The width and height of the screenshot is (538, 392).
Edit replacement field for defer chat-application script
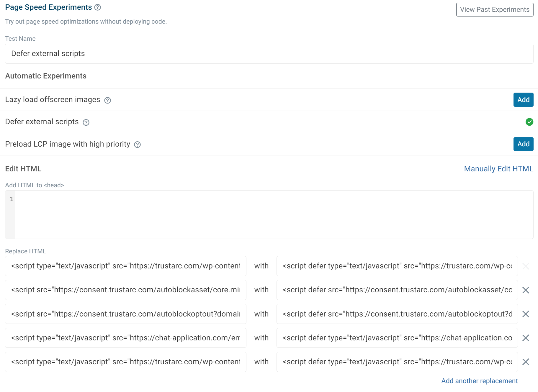[x=397, y=338]
